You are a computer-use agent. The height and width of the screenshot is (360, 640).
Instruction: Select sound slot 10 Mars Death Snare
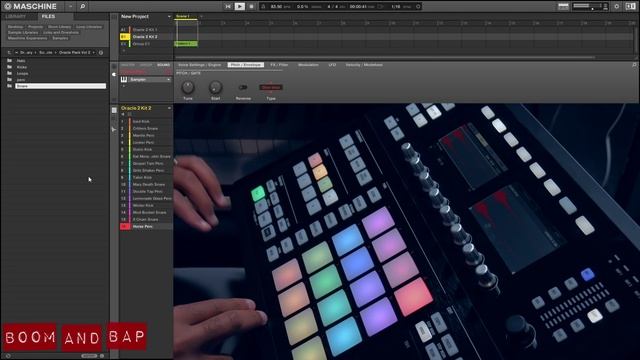(146, 184)
